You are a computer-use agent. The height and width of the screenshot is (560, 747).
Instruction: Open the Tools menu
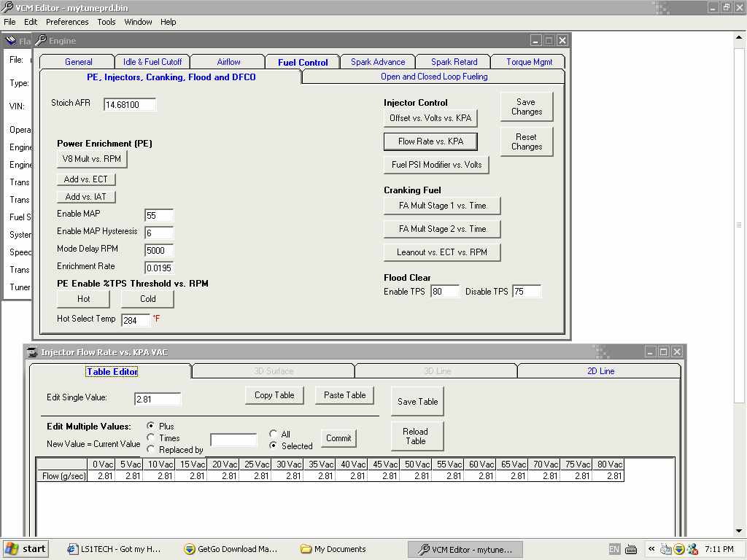(107, 22)
